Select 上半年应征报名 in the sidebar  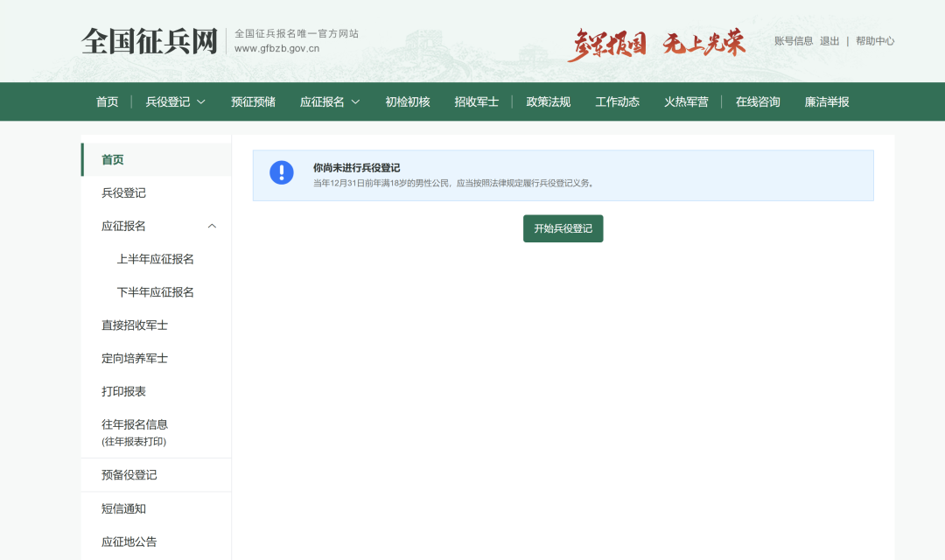156,259
